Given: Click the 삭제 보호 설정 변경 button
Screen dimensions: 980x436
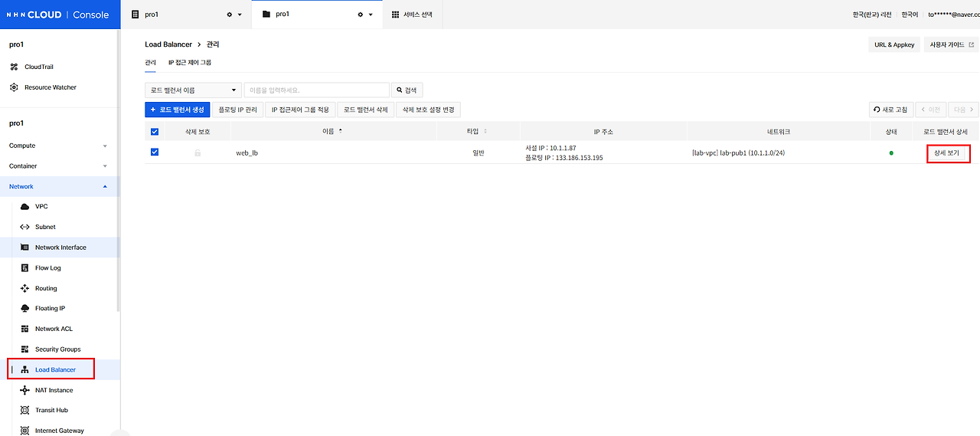Looking at the screenshot, I should [x=428, y=110].
